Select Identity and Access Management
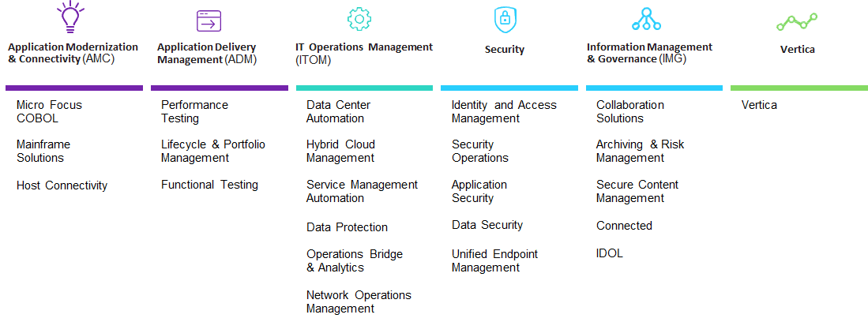This screenshot has width=868, height=322. (504, 112)
